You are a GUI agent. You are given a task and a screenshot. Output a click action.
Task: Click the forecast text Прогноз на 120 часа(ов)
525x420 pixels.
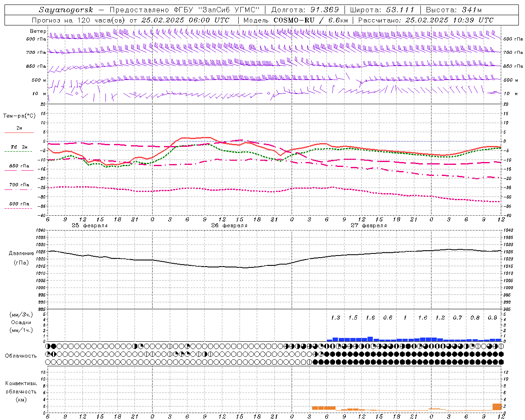point(79,20)
